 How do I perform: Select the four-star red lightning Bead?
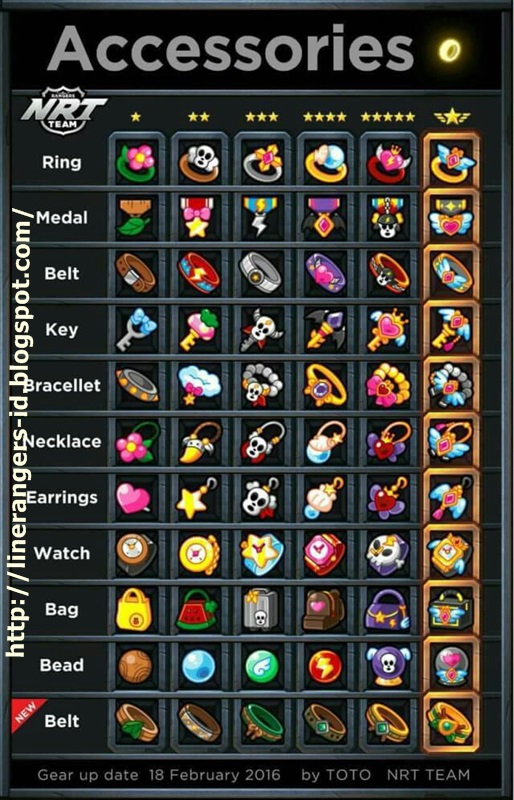click(325, 666)
